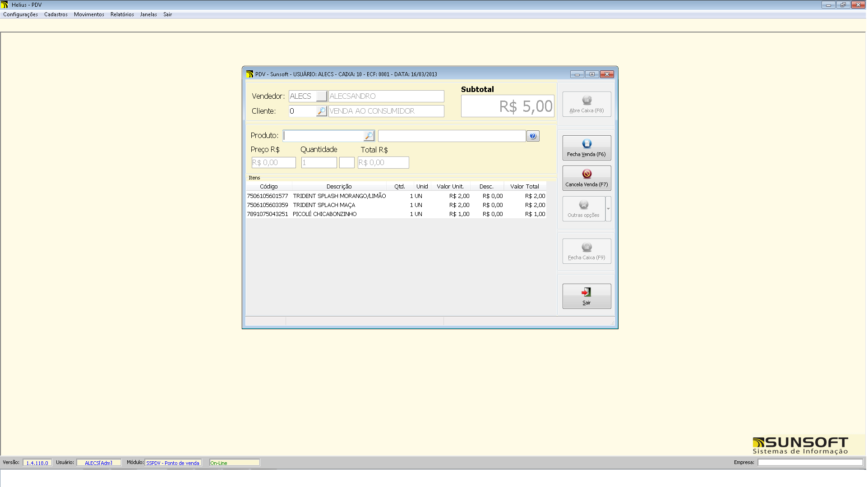Click the small button beside Vendedor code

coord(321,96)
